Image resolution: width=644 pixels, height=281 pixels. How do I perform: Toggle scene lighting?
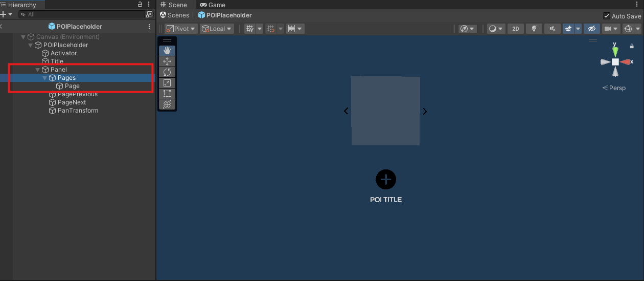pyautogui.click(x=534, y=29)
